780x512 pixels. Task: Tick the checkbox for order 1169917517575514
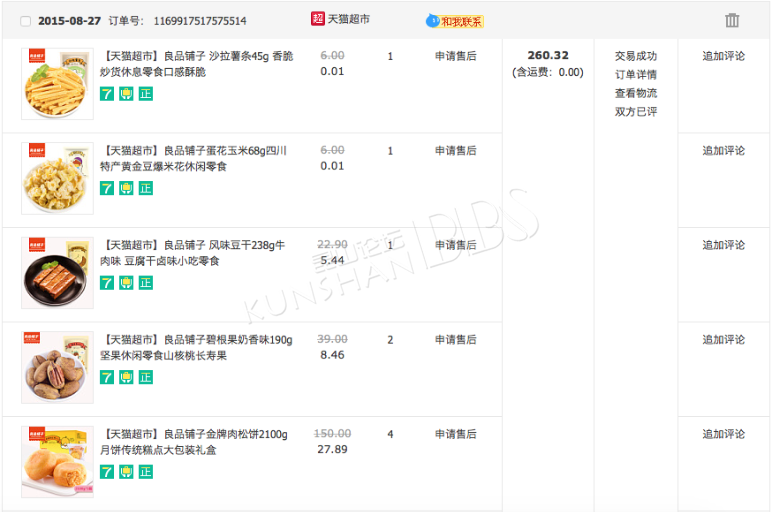(x=25, y=21)
